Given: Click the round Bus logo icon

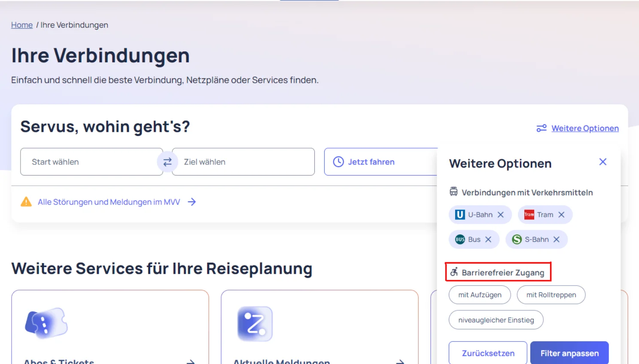Looking at the screenshot, I should tap(460, 240).
